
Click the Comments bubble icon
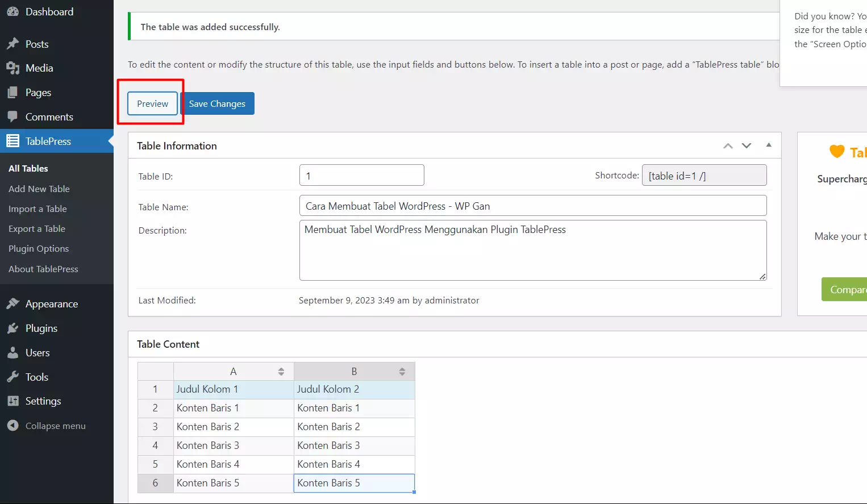point(12,117)
